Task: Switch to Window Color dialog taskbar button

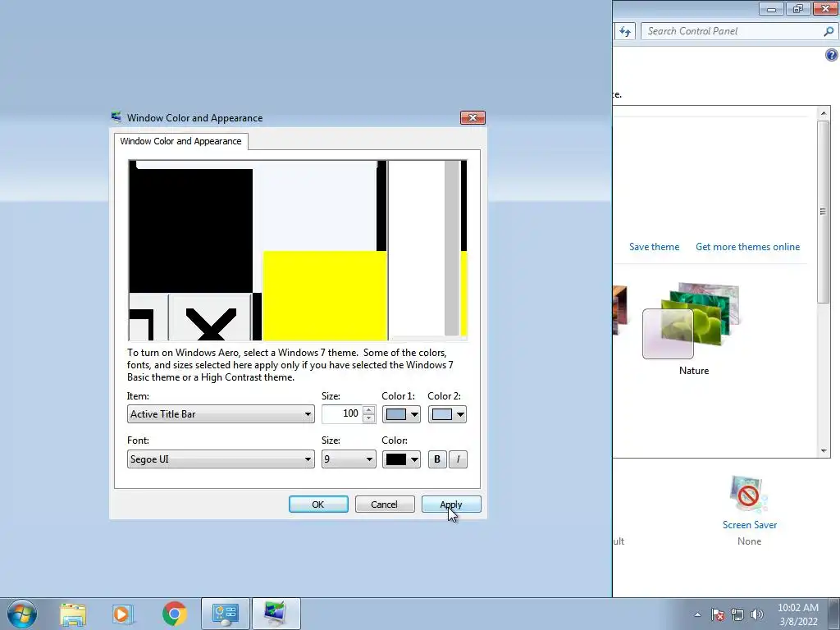Action: click(276, 614)
